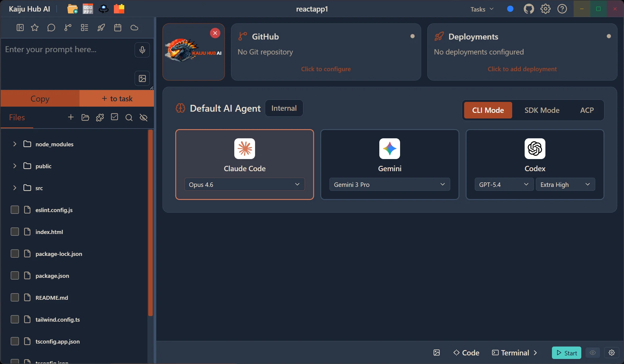
Task: Click the Copy button
Action: tap(40, 99)
